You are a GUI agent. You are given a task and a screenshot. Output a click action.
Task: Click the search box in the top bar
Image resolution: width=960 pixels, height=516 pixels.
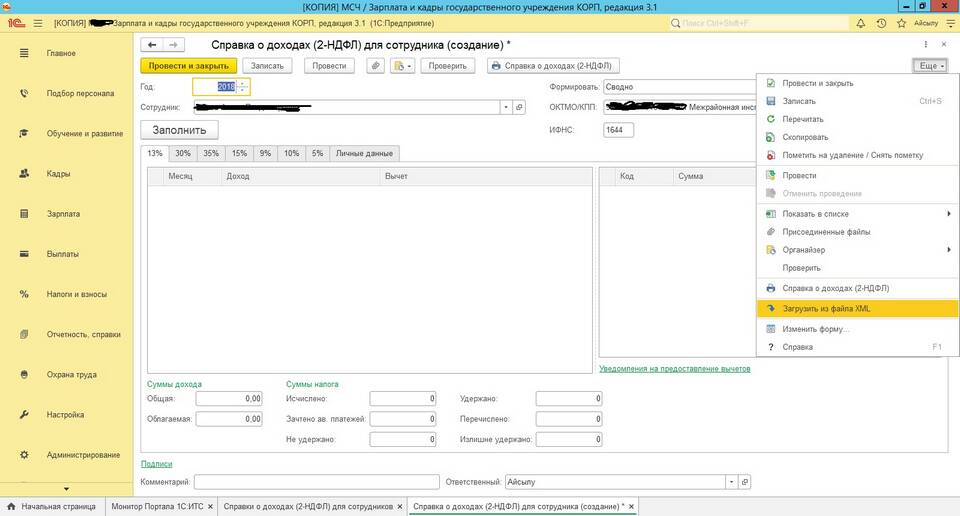[x=759, y=23]
